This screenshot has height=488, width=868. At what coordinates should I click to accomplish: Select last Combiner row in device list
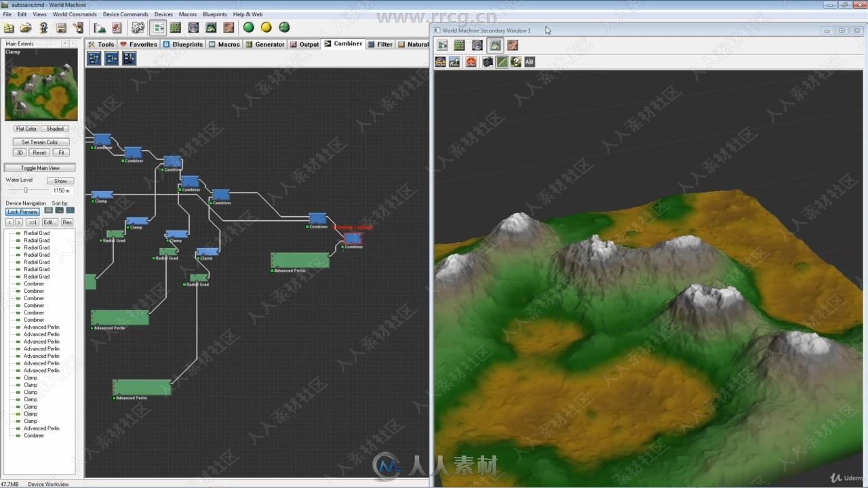coord(34,436)
